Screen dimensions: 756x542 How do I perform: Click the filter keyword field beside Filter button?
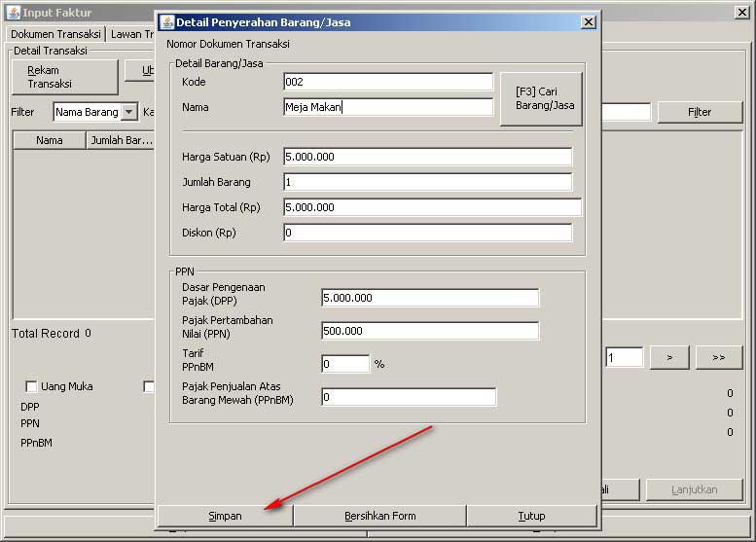(x=626, y=112)
